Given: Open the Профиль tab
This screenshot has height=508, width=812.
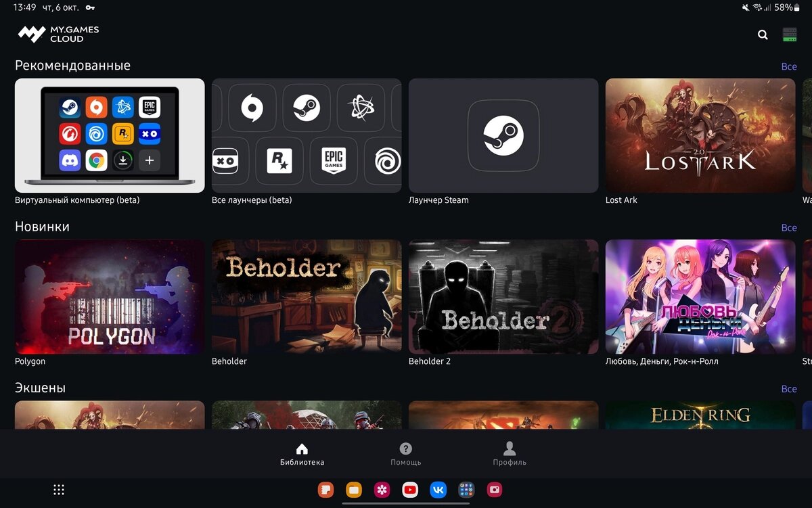Looking at the screenshot, I should (x=510, y=454).
